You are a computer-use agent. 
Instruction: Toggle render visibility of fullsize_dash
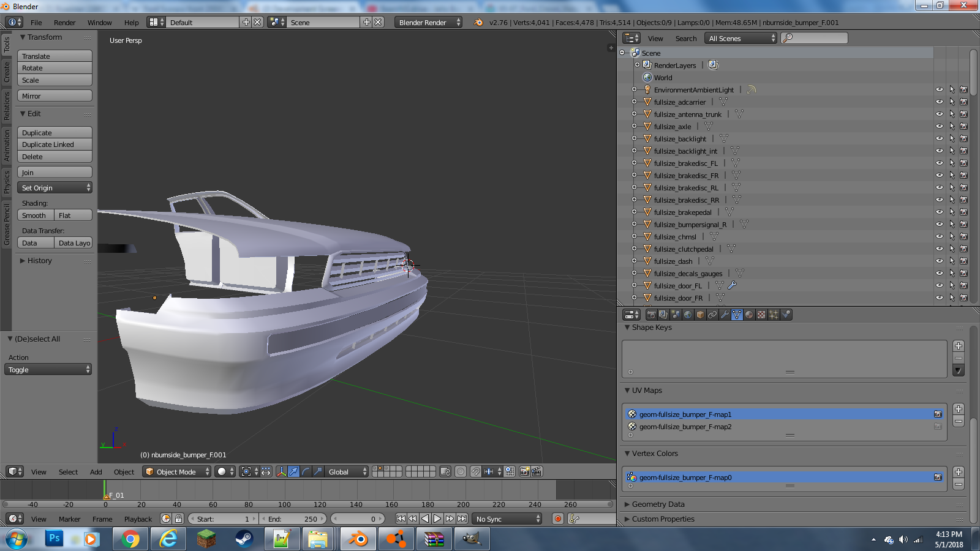(x=963, y=261)
